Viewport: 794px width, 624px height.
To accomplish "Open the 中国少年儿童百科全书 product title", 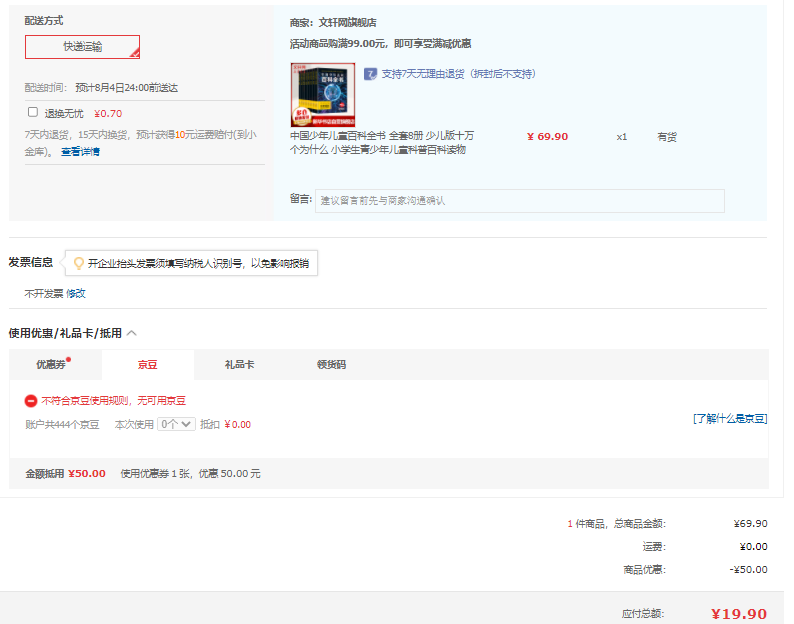I will click(382, 142).
